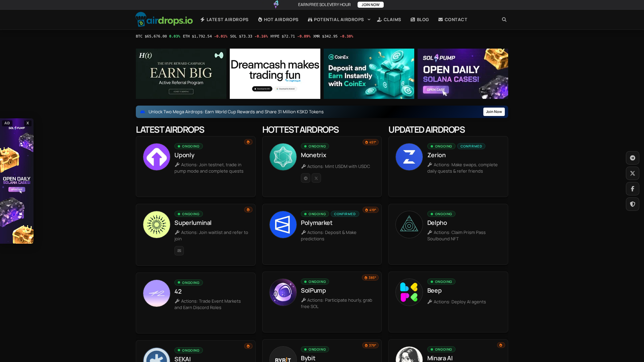Expand Potential Airdrops dropdown arrow

point(369,19)
